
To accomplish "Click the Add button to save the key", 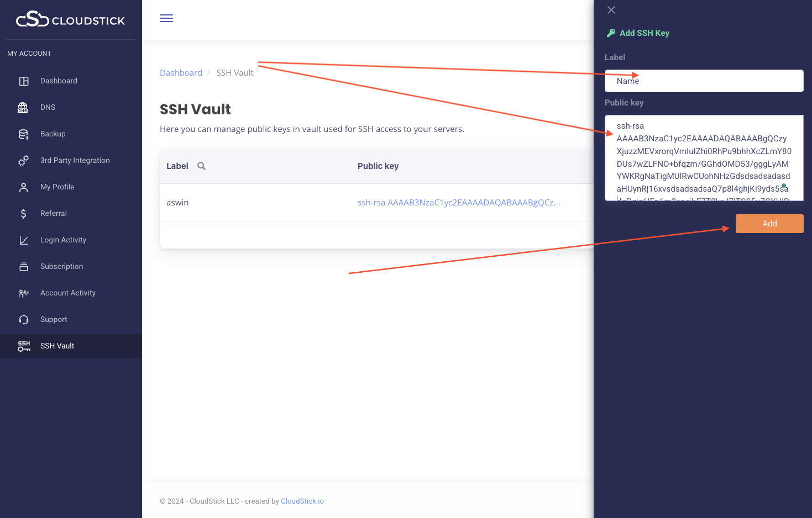I will pyautogui.click(x=769, y=223).
